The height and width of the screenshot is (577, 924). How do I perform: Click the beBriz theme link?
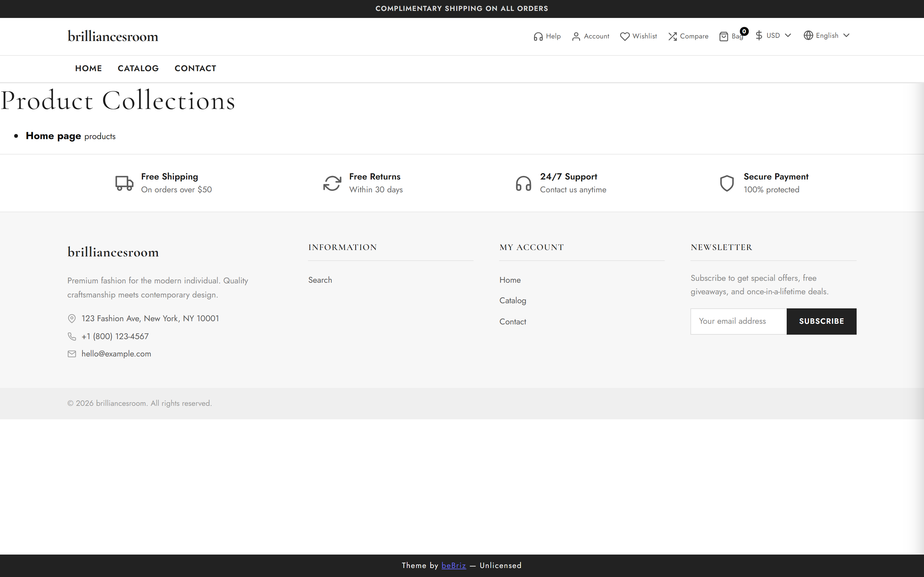(453, 565)
